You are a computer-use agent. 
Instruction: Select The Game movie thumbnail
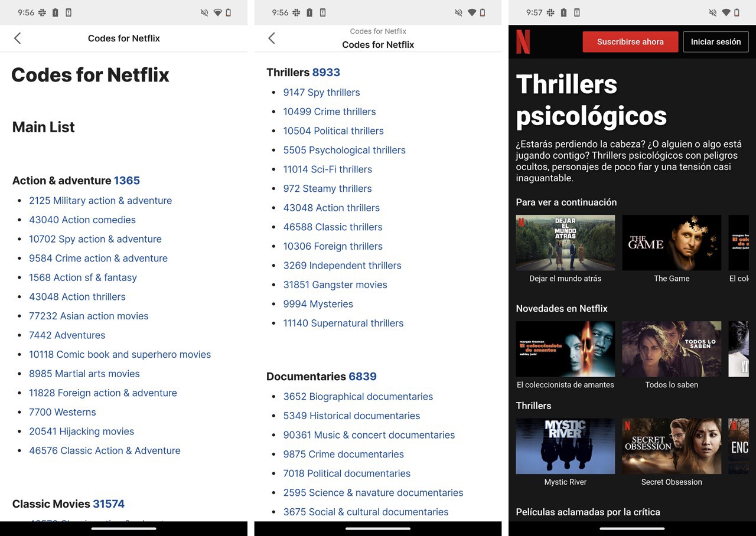[671, 242]
